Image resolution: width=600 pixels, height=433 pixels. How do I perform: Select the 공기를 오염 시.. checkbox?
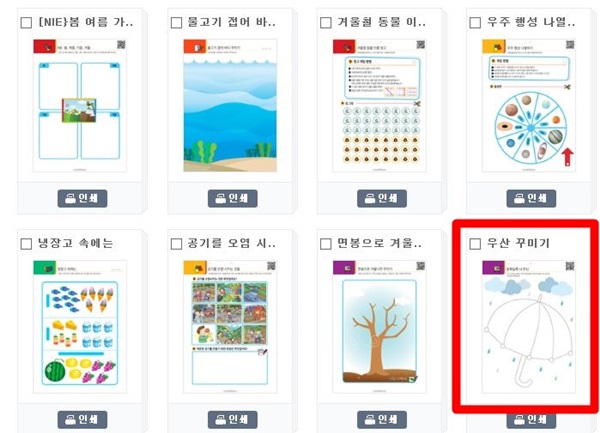(176, 244)
